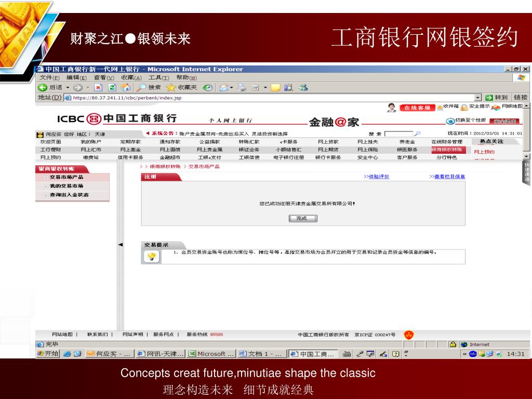532x399 pixels.
Task: Click the search magnifier beside 搜索 field
Action: click(417, 134)
